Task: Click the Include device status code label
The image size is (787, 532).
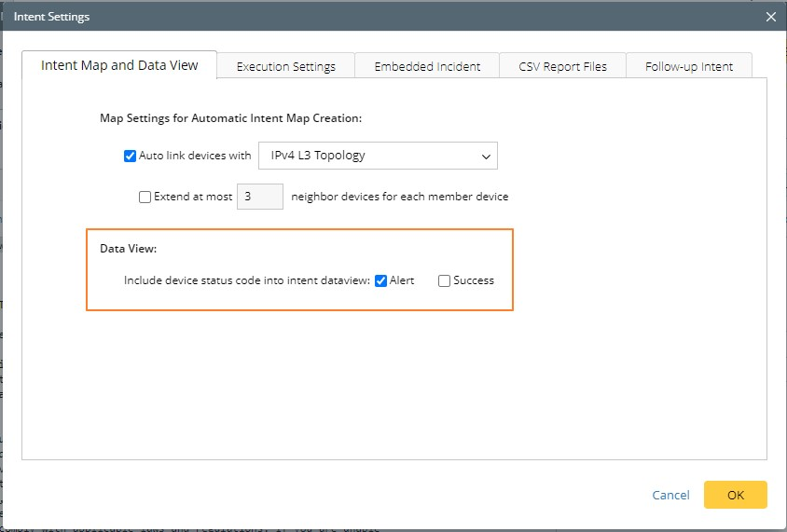Action: (x=247, y=280)
